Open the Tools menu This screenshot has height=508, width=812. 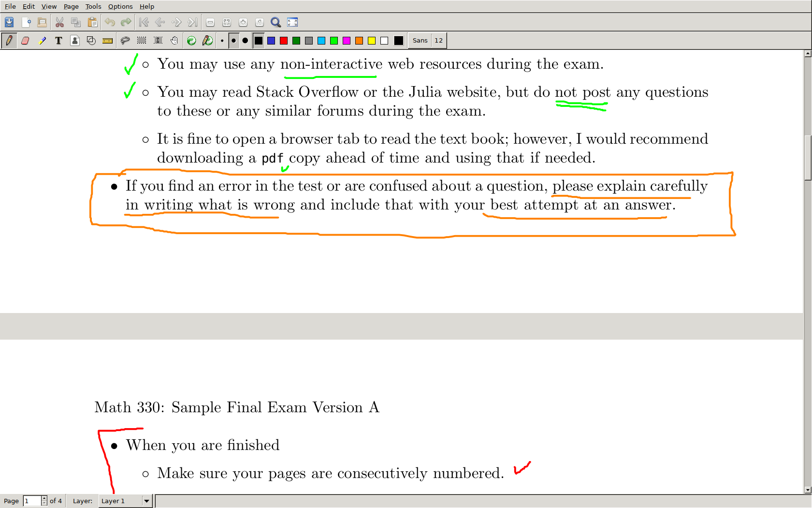coord(93,6)
